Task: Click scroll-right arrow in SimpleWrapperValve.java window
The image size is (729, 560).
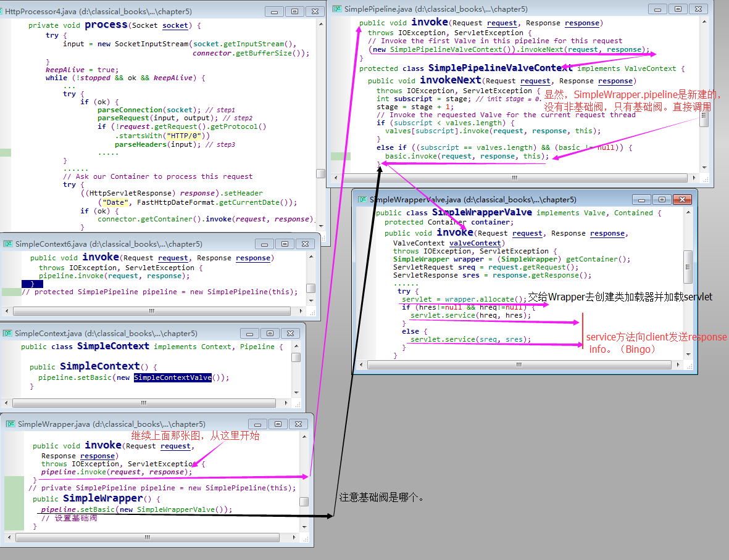Action: 677,365
